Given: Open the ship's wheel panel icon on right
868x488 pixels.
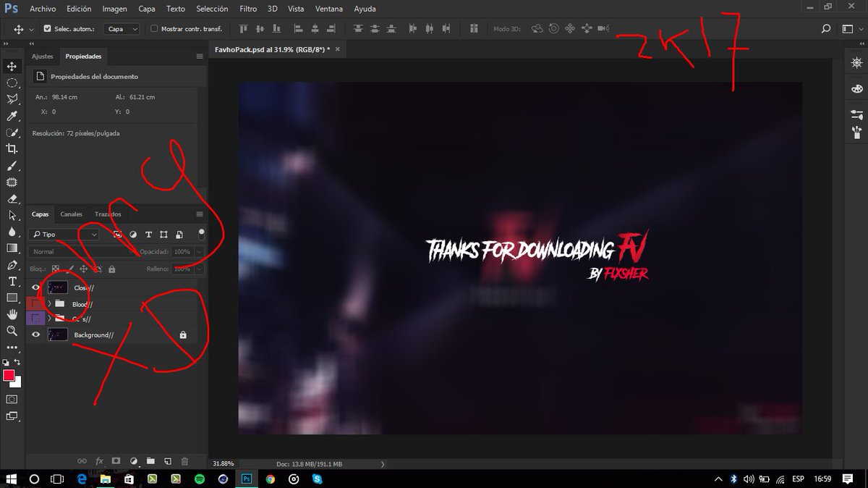Looking at the screenshot, I should point(857,64).
